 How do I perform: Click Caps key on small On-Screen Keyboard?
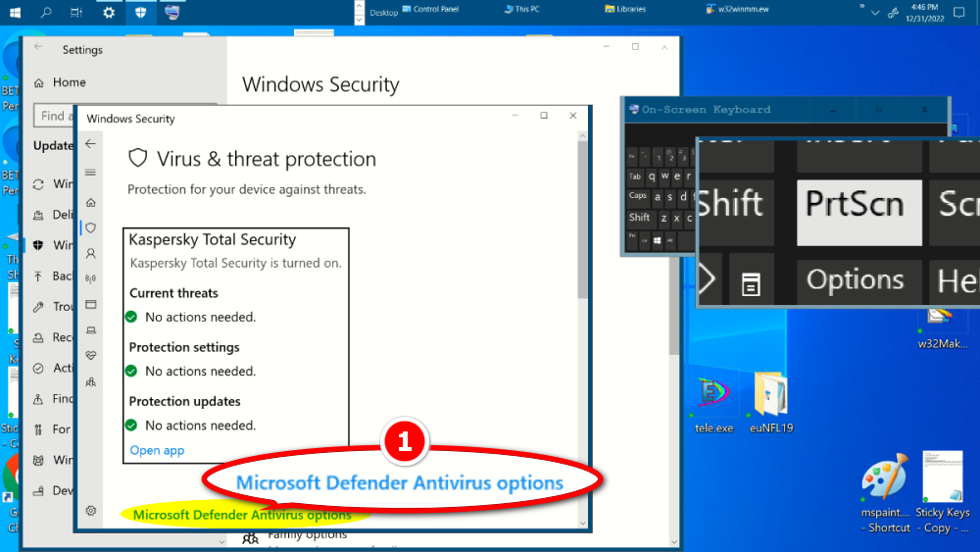click(638, 196)
